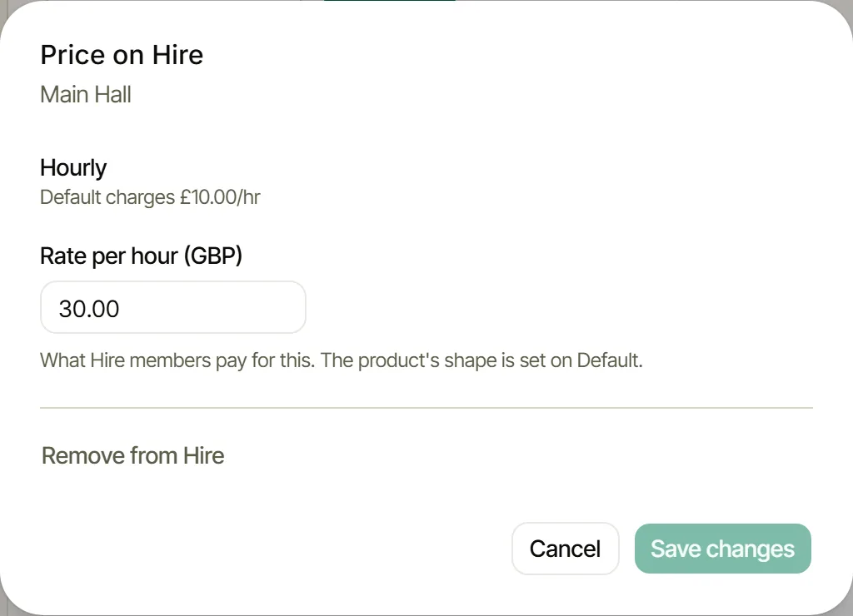
Task: Click the Remove from Hire link
Action: click(132, 455)
